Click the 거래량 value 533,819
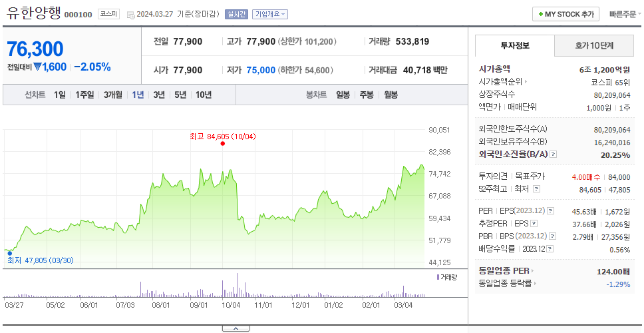The height and width of the screenshot is (333, 644). pyautogui.click(x=412, y=41)
